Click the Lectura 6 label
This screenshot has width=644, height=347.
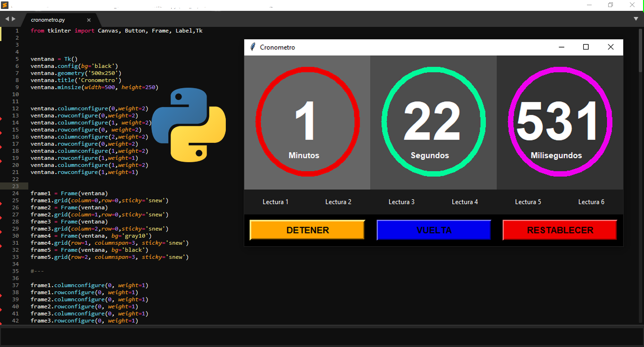tap(591, 202)
